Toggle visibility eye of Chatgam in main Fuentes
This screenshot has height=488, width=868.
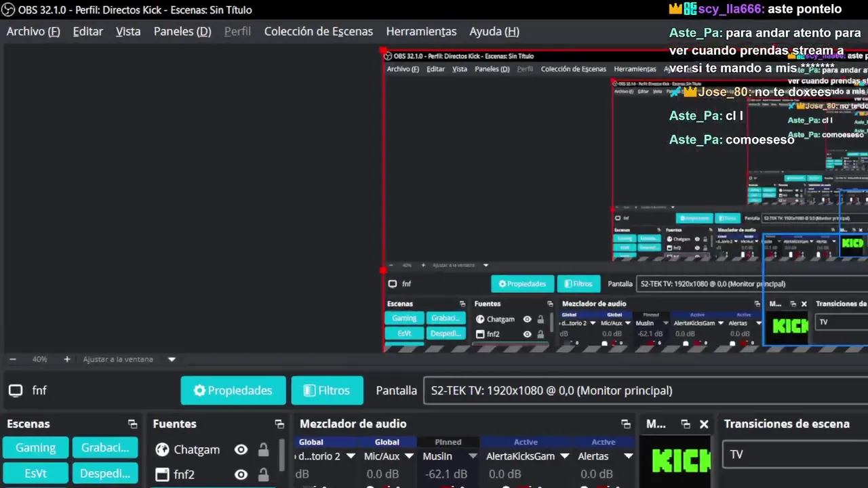pyautogui.click(x=241, y=449)
